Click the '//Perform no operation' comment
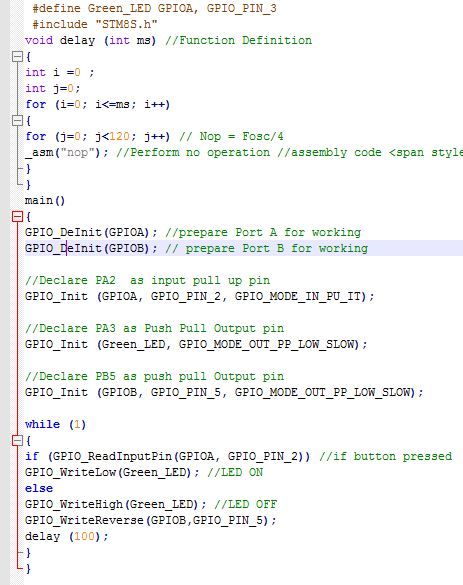Image resolution: width=463 pixels, height=585 pixels. point(193,153)
